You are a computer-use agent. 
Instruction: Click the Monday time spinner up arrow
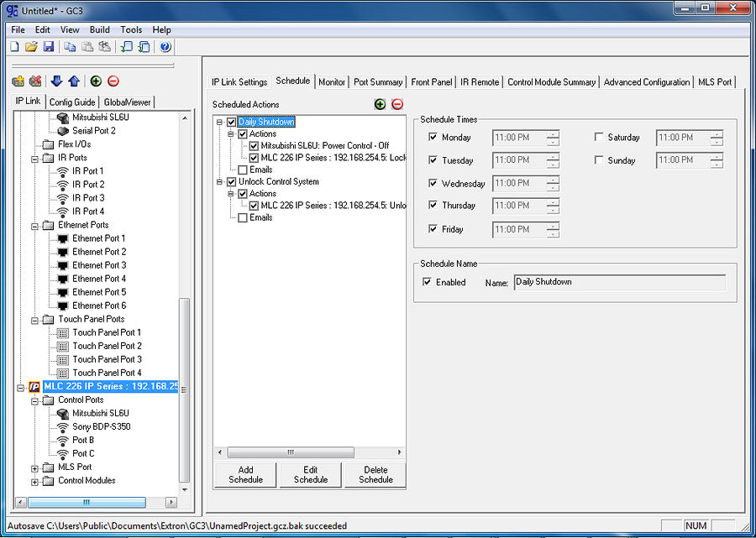(x=553, y=134)
